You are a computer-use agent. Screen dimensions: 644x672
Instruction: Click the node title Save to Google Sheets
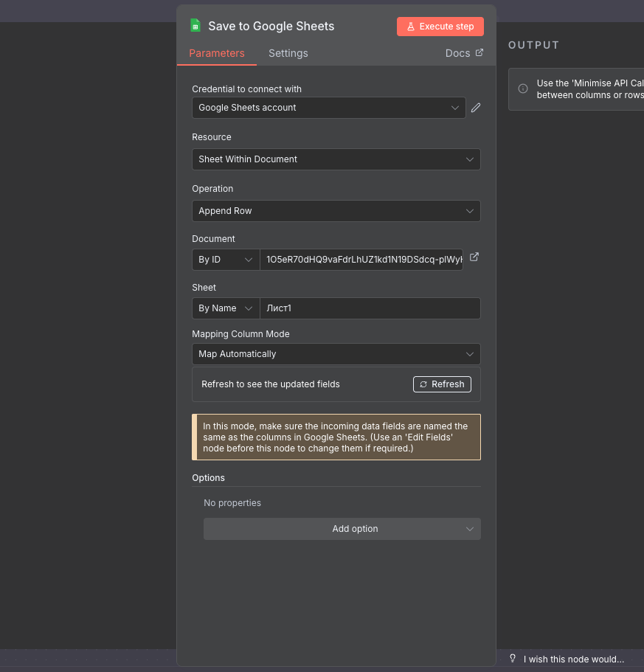point(271,26)
